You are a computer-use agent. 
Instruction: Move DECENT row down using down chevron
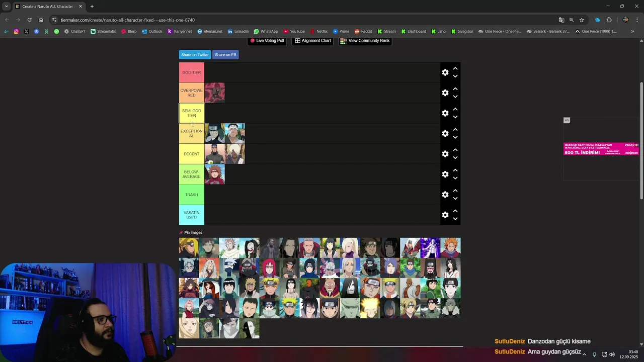point(455,158)
